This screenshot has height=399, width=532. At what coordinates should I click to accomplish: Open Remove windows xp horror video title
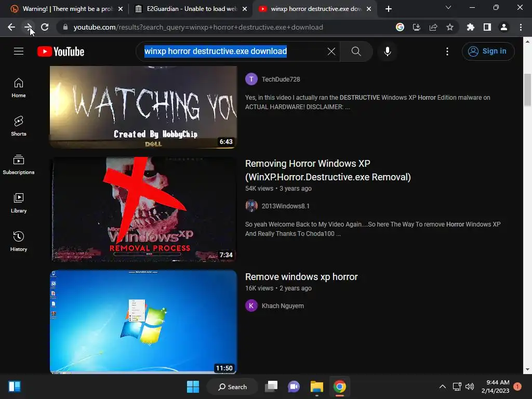pos(301,277)
